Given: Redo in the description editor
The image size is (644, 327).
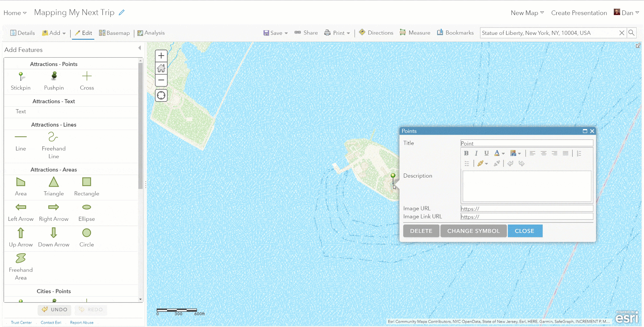Looking at the screenshot, I should coord(521,163).
